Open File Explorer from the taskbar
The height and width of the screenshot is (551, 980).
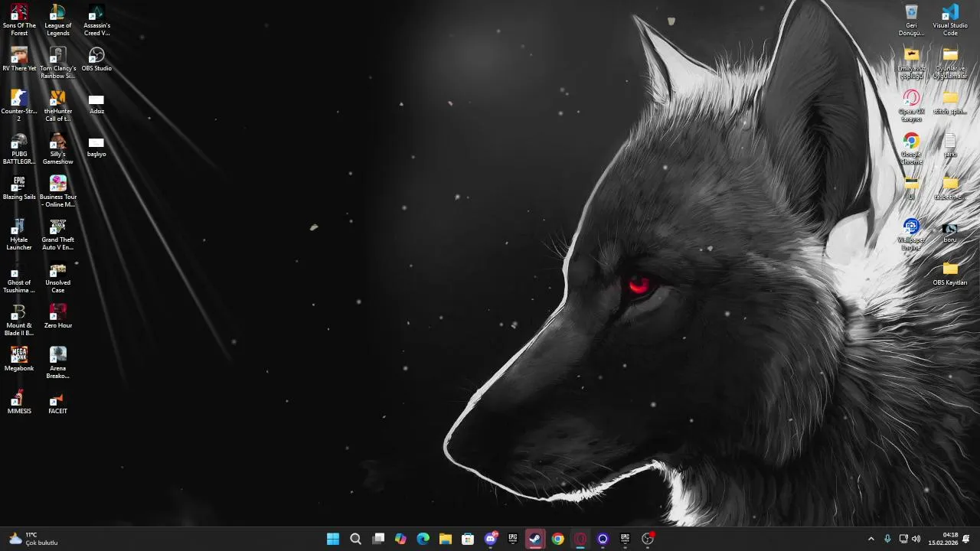point(446,539)
